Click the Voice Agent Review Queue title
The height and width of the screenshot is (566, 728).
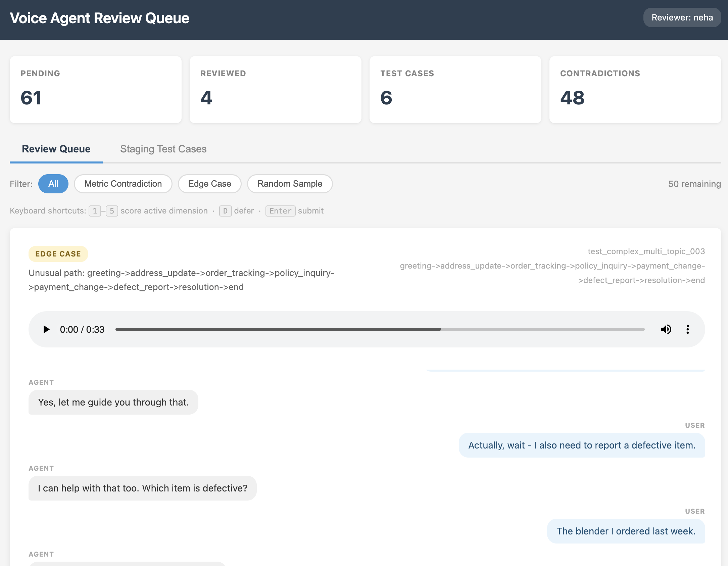[x=100, y=18]
